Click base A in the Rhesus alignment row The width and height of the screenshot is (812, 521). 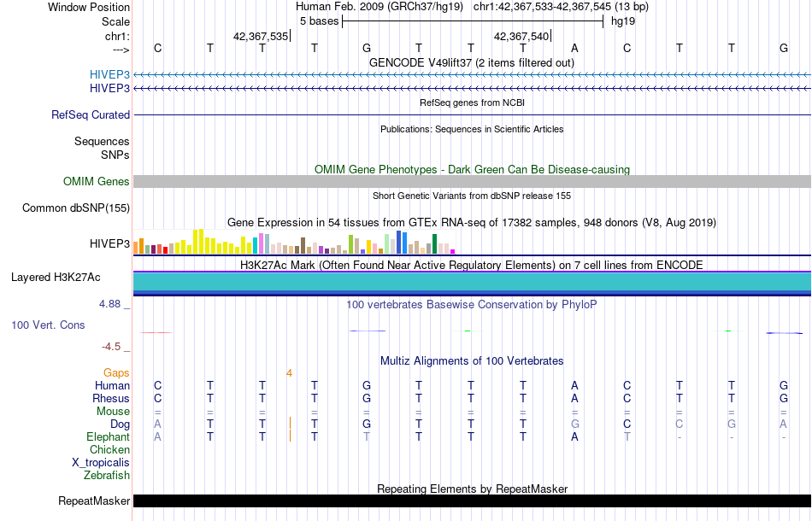574,398
